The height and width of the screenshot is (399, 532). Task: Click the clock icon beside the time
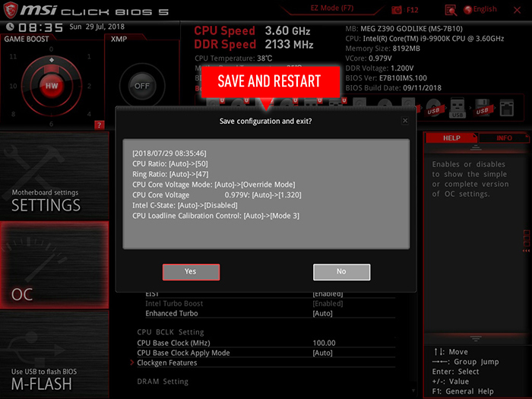pos(10,27)
